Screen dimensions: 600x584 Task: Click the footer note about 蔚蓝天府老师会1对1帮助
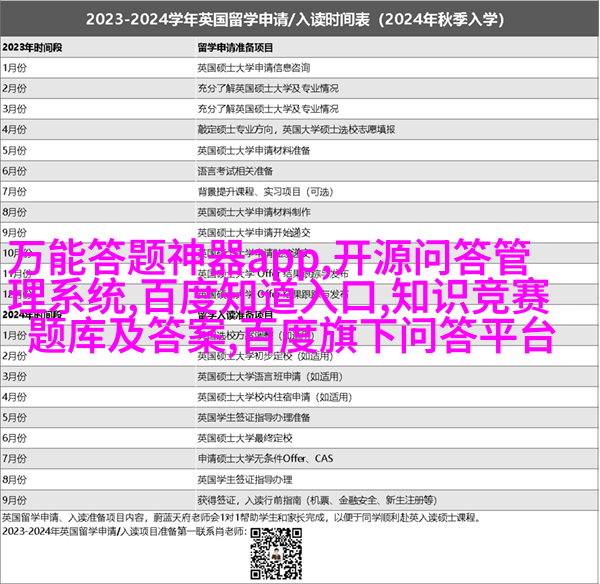(241, 518)
